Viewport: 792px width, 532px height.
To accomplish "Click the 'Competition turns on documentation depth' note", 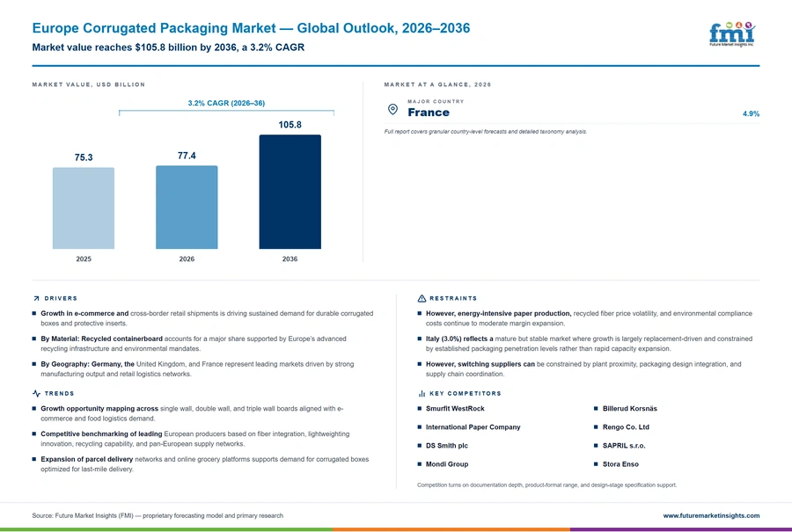I will tap(546, 485).
